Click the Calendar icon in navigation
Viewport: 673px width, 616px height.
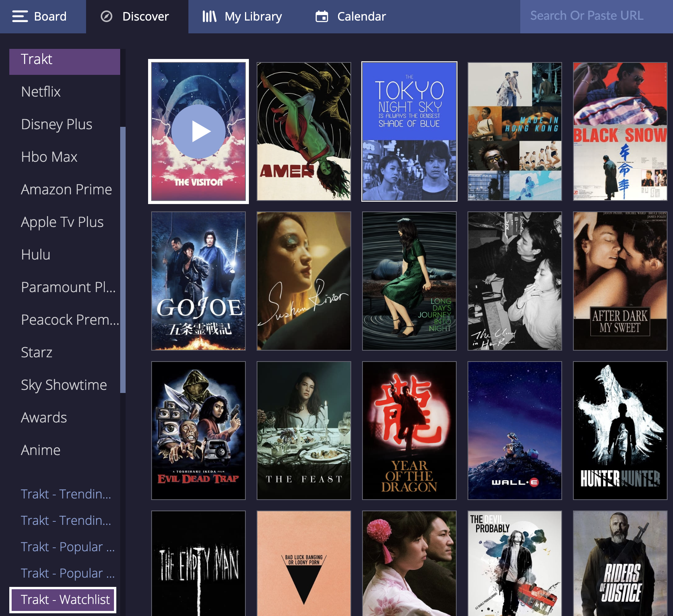[x=322, y=16]
